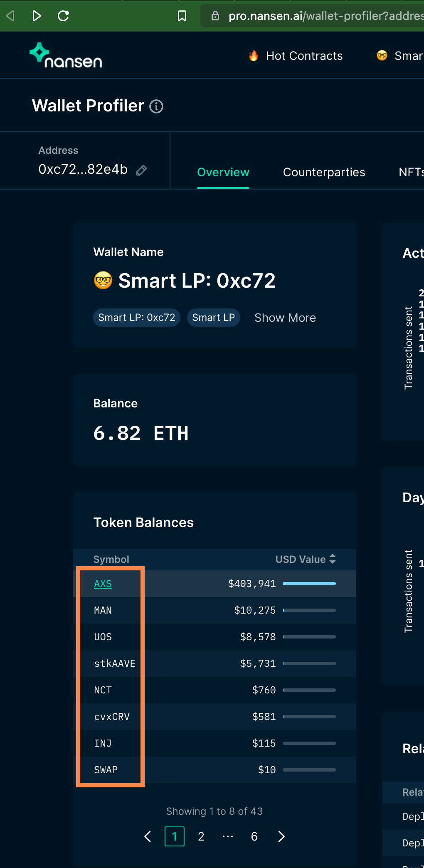Click the browser forward arrow
This screenshot has height=868, width=424.
(37, 16)
